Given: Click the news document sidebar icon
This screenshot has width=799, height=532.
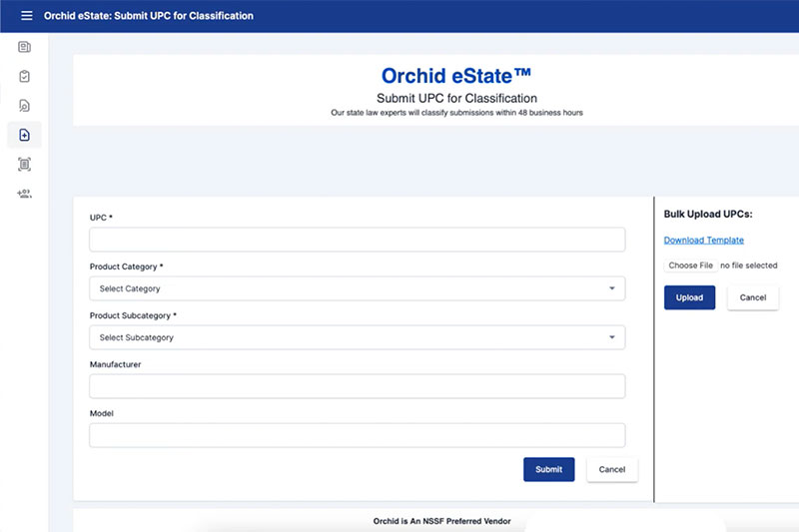Looking at the screenshot, I should 24,47.
